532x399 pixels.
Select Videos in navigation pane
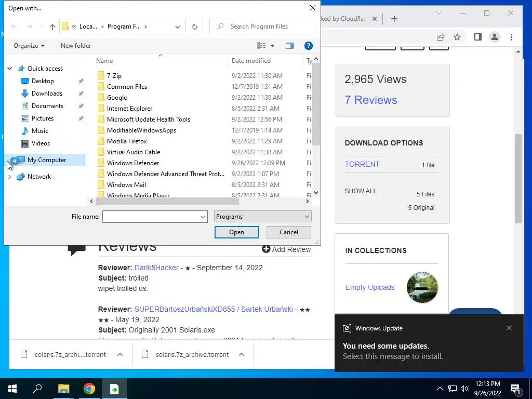41,143
